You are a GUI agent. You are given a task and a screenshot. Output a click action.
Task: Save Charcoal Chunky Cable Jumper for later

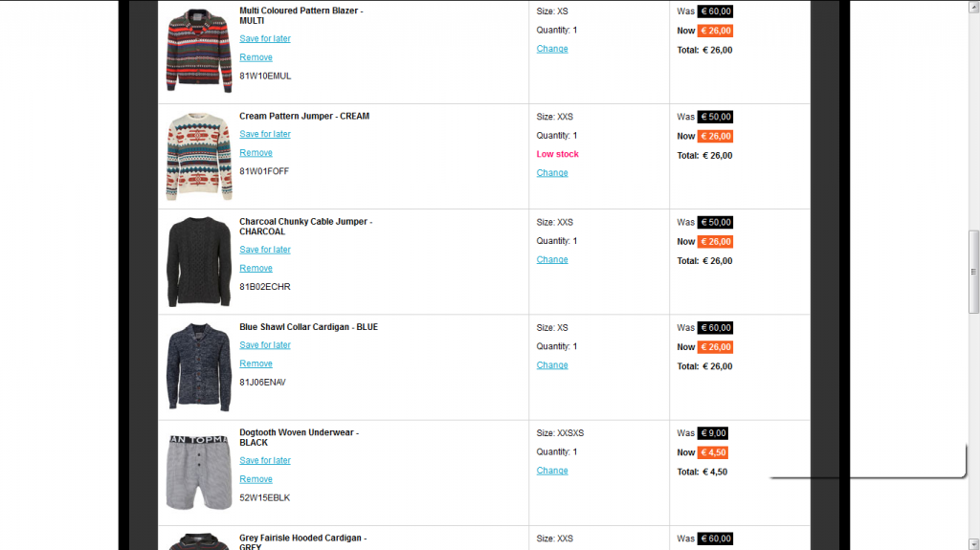265,250
